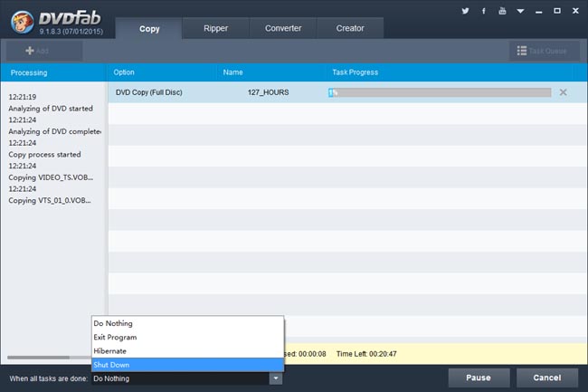Viewport: 588px width, 392px height.
Task: Minimize the DVDFab window
Action: click(x=539, y=12)
